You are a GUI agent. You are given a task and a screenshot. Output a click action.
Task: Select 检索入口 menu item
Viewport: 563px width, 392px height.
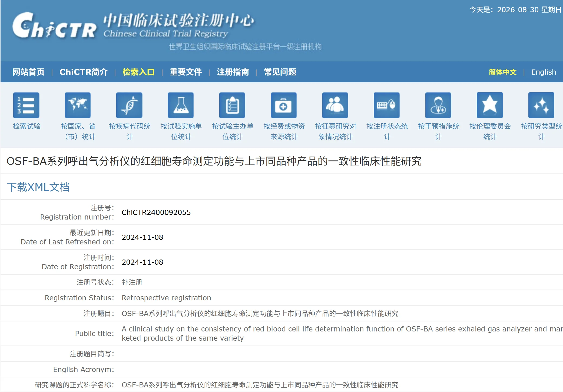tap(138, 72)
